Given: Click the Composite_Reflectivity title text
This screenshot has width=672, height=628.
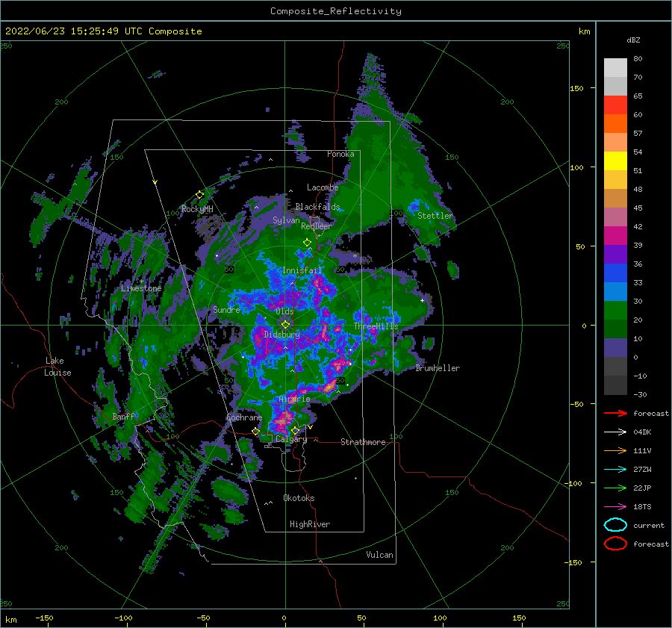Looking at the screenshot, I should coord(335,11).
